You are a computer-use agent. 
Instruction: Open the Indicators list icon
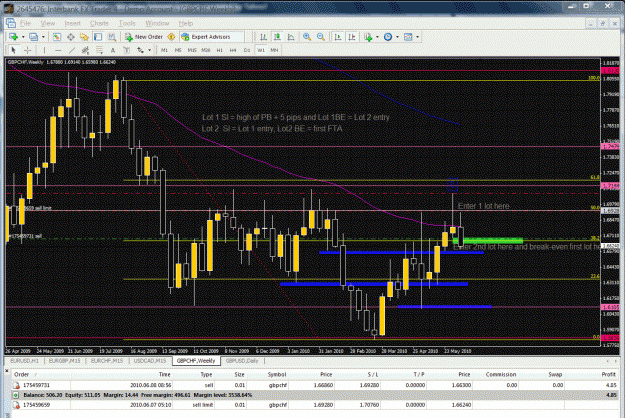(x=368, y=37)
